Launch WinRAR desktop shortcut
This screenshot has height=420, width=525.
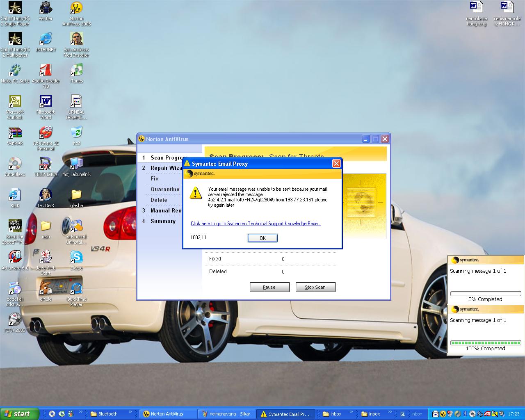(15, 136)
